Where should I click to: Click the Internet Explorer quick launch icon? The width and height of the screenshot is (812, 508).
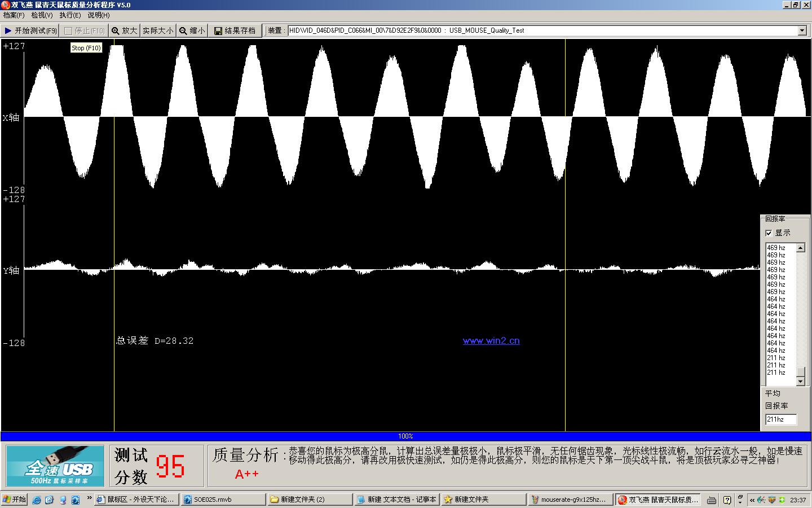point(37,500)
